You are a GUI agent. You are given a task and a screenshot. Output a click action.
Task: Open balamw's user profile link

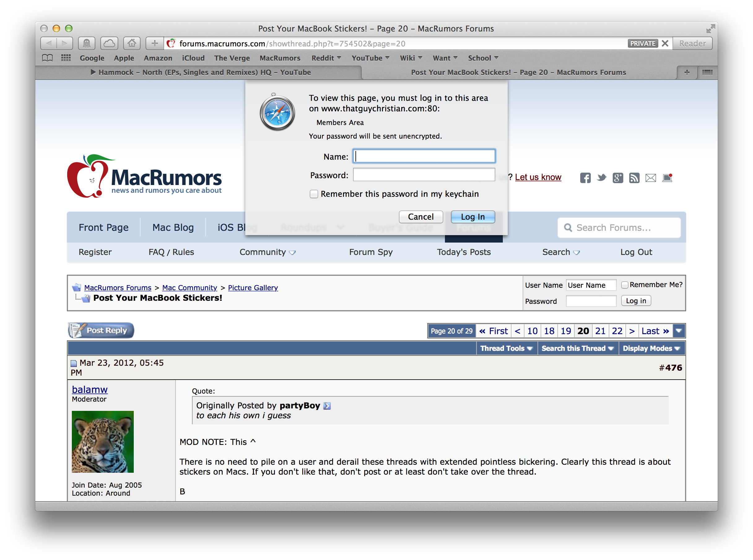[x=89, y=390]
